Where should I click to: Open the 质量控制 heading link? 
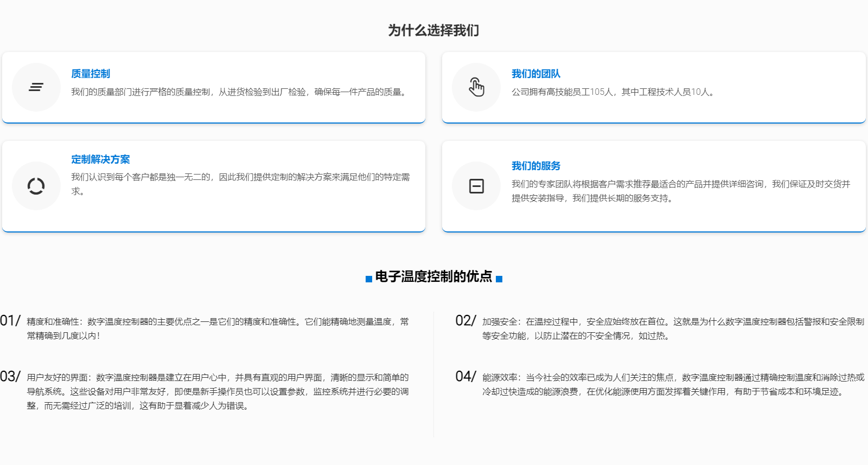(91, 74)
